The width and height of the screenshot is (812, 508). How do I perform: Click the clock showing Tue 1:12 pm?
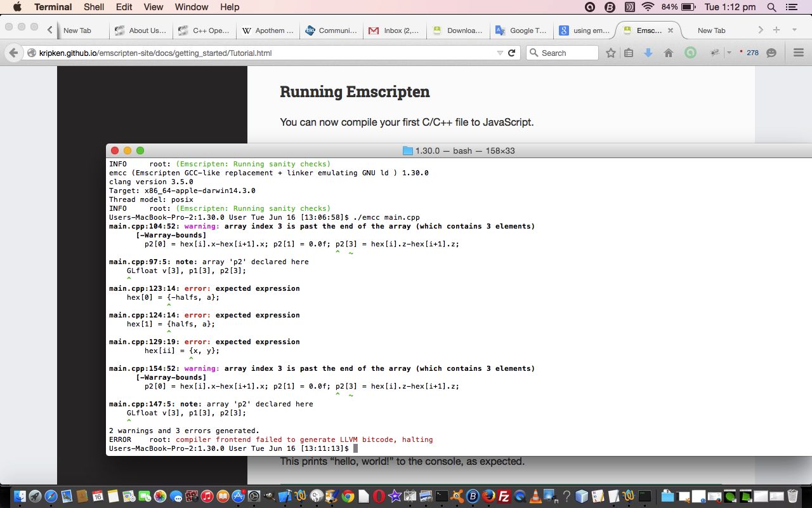click(x=730, y=7)
